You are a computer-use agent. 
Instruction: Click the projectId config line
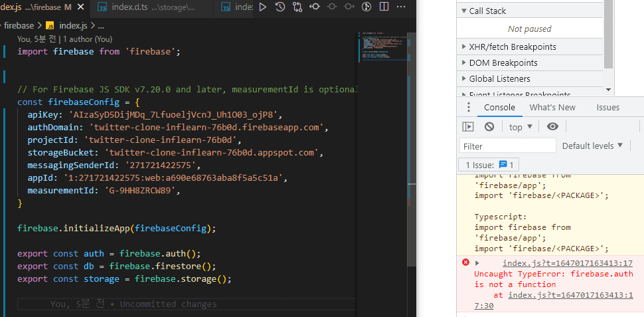(135, 140)
